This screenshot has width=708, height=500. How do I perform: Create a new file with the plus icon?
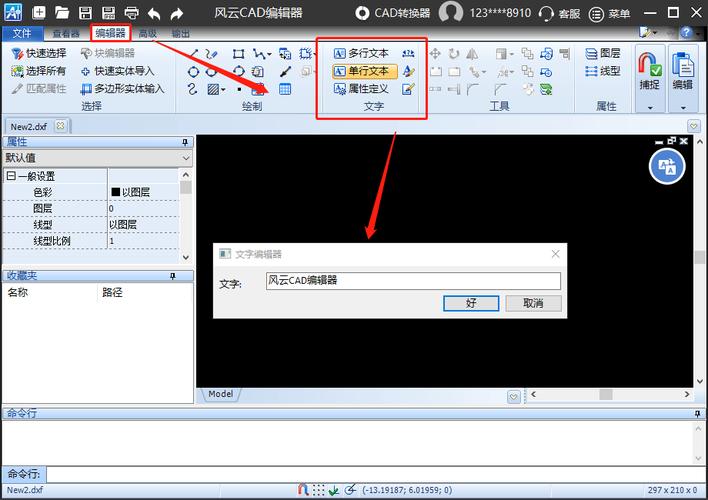coord(39,13)
